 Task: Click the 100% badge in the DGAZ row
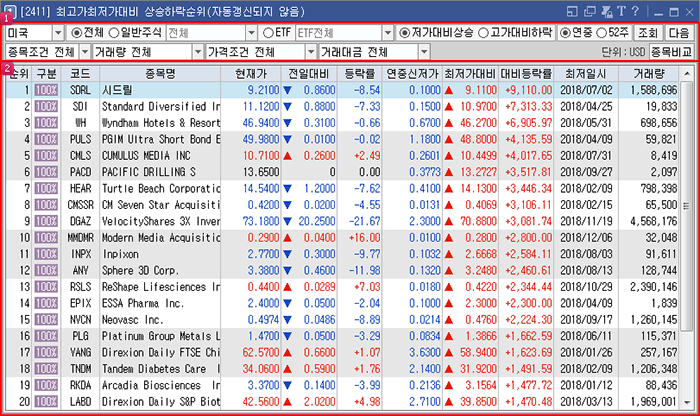tap(46, 221)
